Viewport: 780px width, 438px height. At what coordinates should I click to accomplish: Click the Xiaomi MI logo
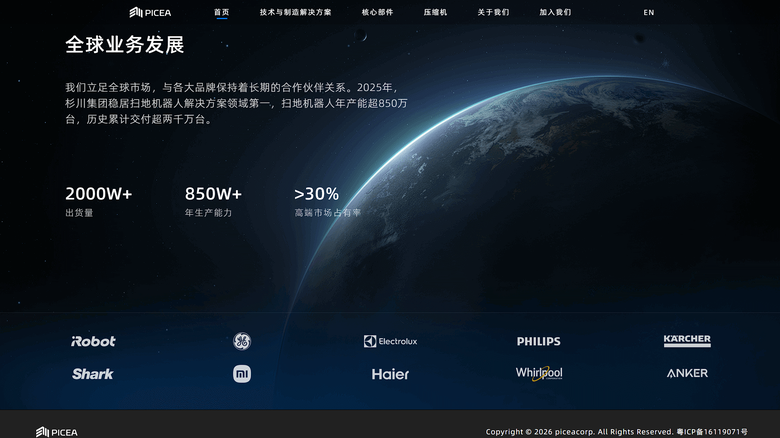[242, 374]
